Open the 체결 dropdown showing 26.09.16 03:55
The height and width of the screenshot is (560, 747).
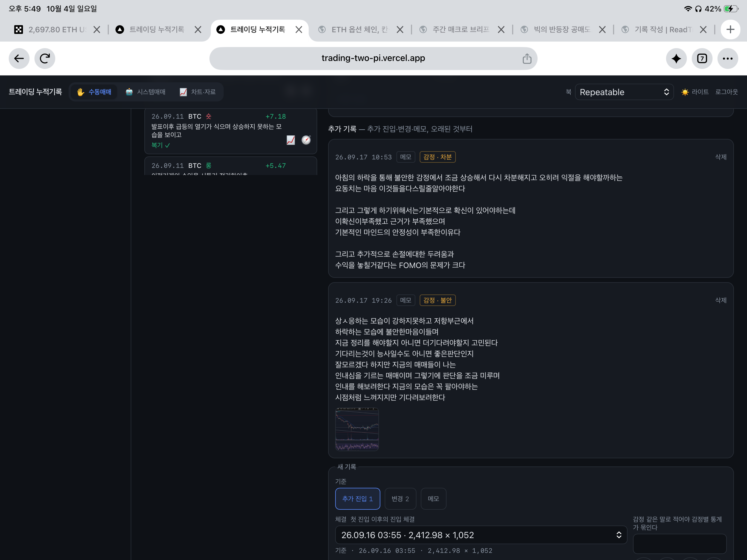481,535
